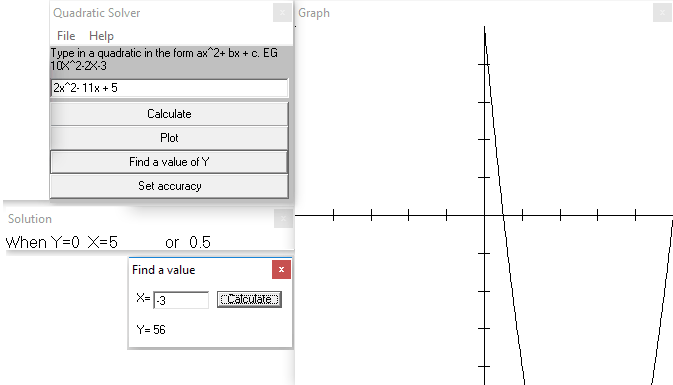Click the Y= 56 result text
The image size is (673, 385).
[x=151, y=330]
